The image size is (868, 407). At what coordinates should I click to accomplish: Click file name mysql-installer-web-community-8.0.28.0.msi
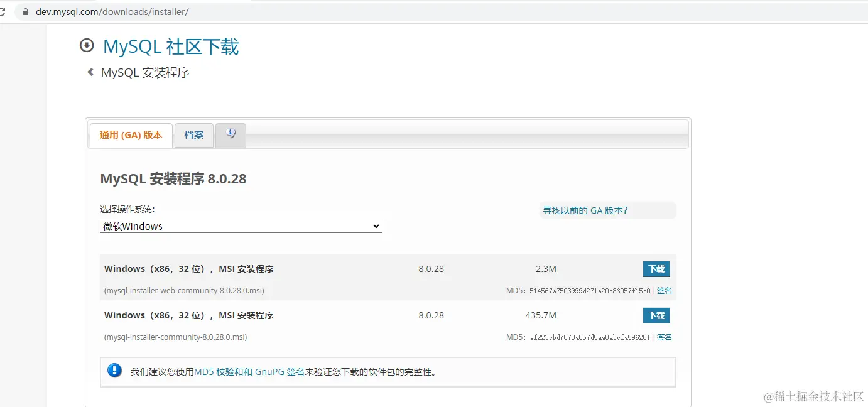click(x=184, y=291)
